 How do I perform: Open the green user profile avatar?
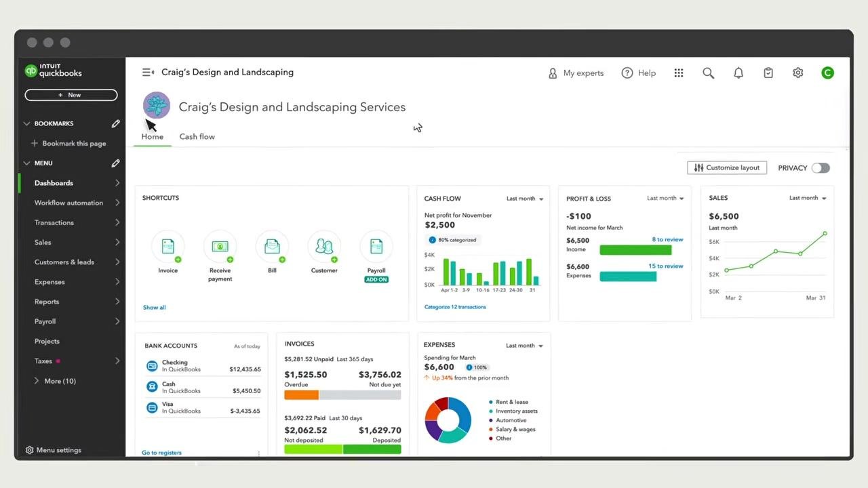point(827,73)
